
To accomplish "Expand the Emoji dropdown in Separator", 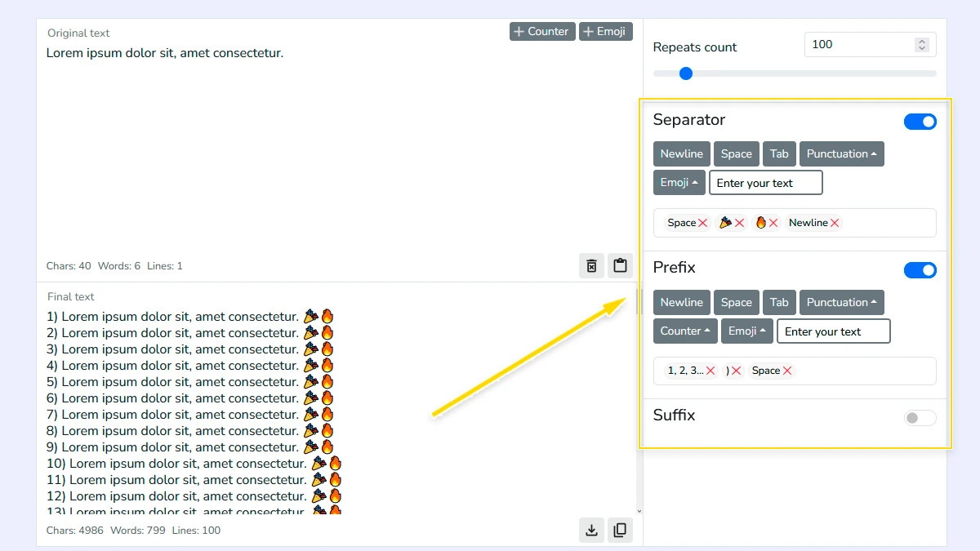I will [679, 182].
